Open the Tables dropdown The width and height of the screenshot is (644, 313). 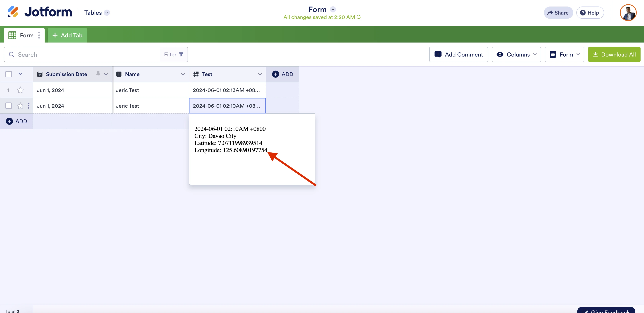point(97,12)
